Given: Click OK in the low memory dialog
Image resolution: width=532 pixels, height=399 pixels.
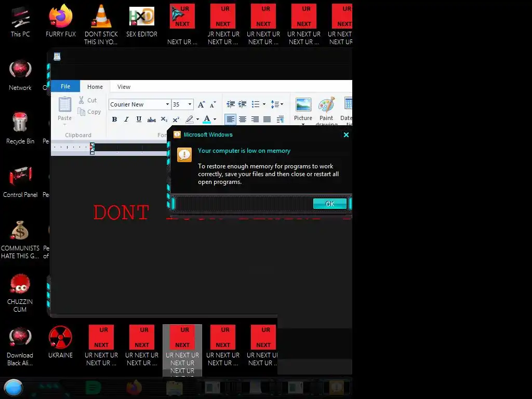Looking at the screenshot, I should pos(330,204).
